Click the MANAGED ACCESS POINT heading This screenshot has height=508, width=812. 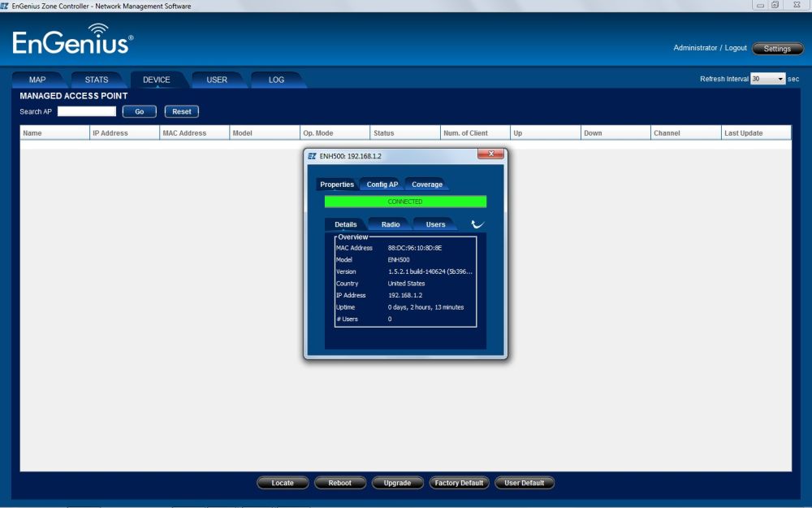(74, 96)
